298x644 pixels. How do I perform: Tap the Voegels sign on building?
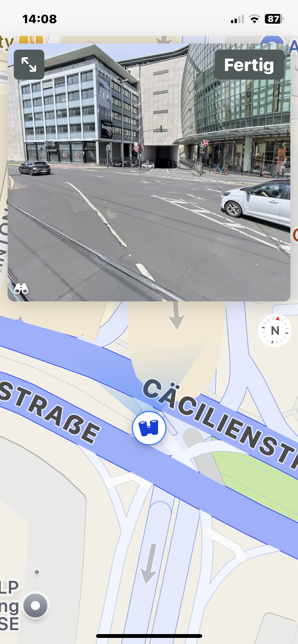tap(106, 128)
